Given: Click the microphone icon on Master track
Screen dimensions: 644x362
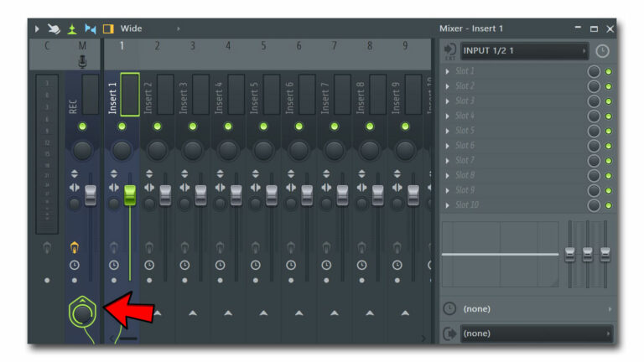Looking at the screenshot, I should click(82, 61).
